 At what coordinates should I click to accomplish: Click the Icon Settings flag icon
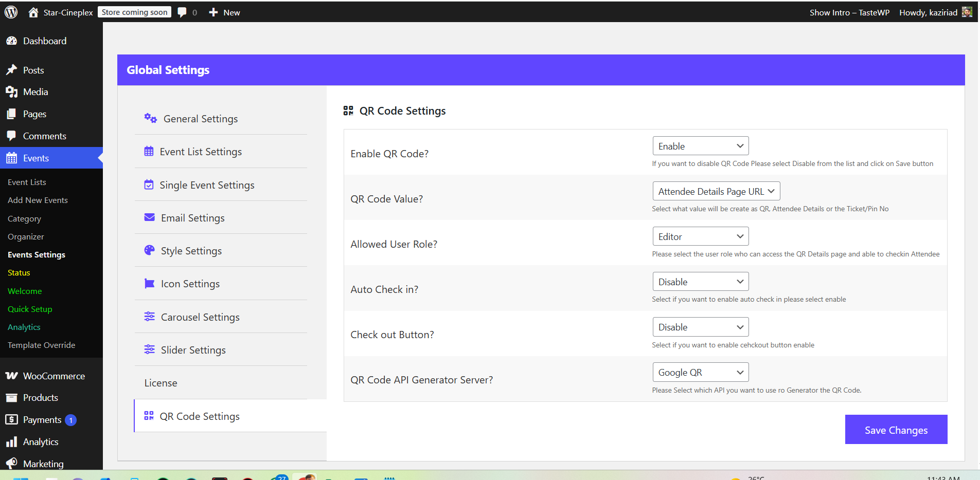click(150, 284)
